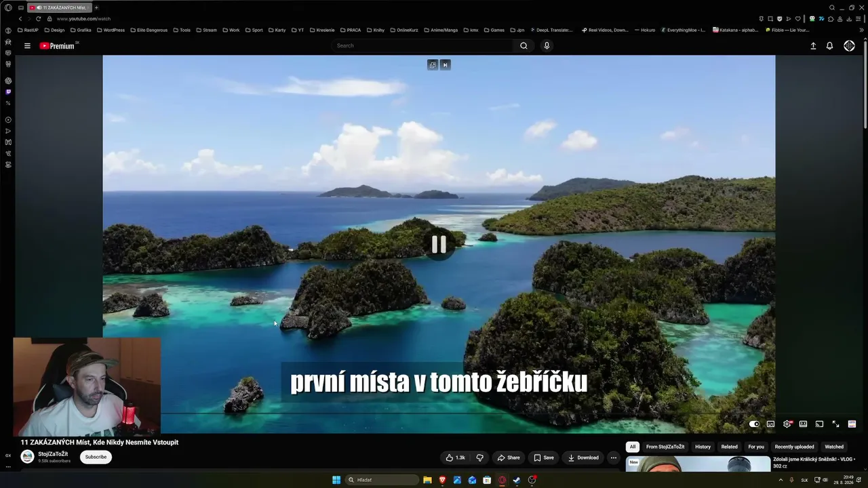Switch the SLK keyboard language indicator

click(805, 480)
